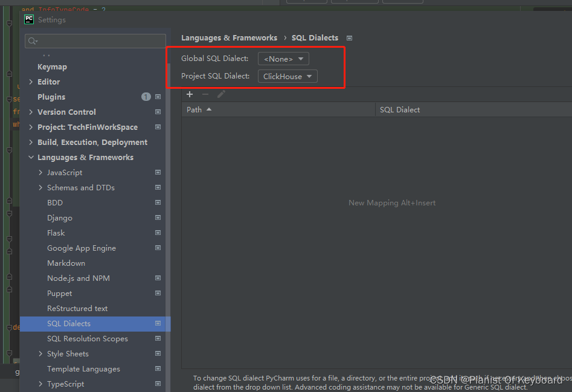
Task: Click project-level icon beside JavaScript
Action: [158, 172]
